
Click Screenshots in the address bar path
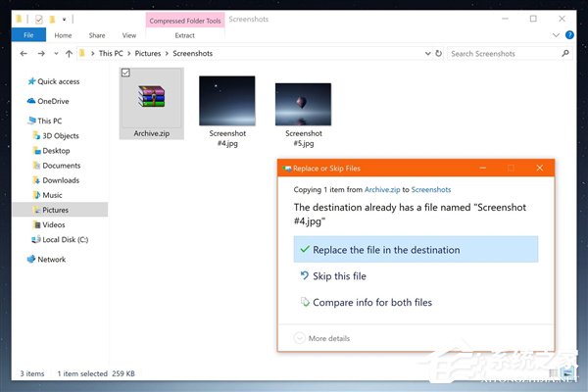click(192, 53)
